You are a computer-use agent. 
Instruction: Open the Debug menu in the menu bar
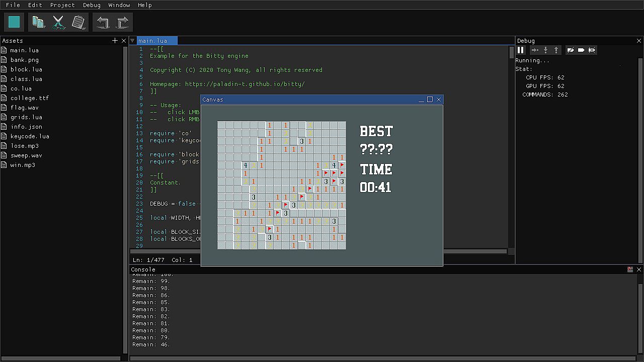[x=92, y=5]
